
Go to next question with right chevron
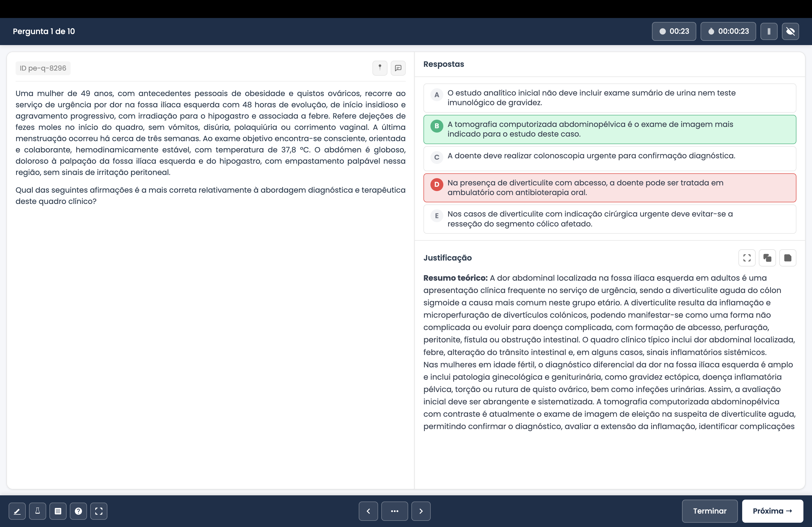(x=421, y=511)
